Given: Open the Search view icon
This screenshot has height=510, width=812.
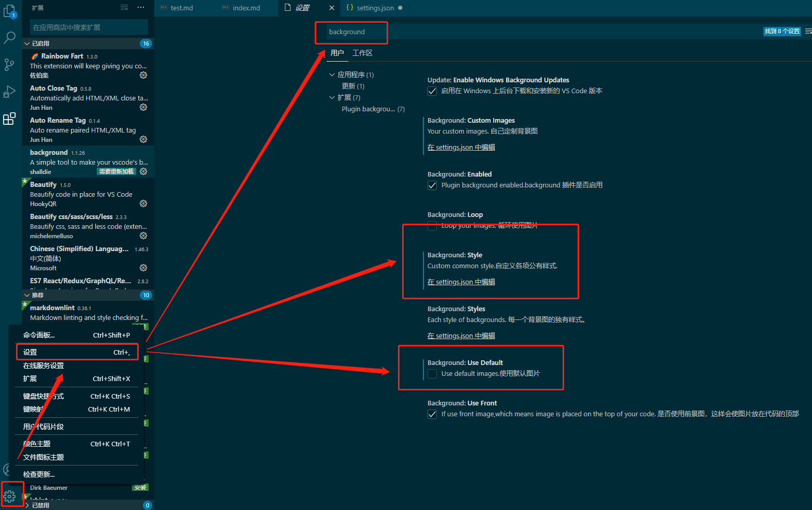Looking at the screenshot, I should coord(9,38).
